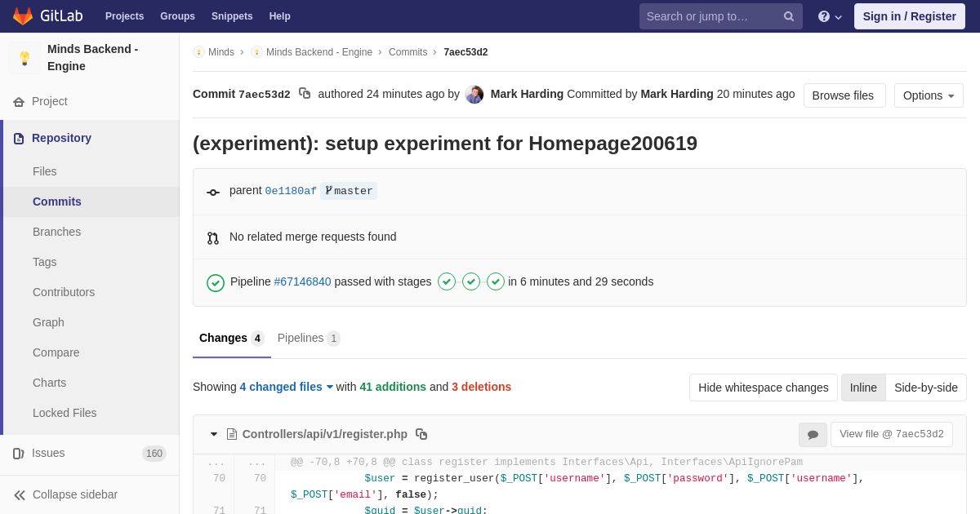Click the register.php file document icon
This screenshot has height=514, width=980.
tap(232, 434)
